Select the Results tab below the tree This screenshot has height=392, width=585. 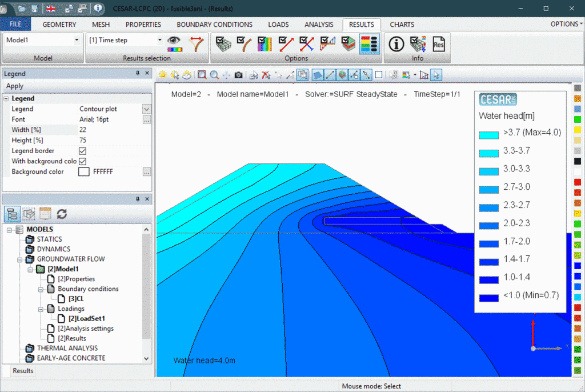click(23, 371)
